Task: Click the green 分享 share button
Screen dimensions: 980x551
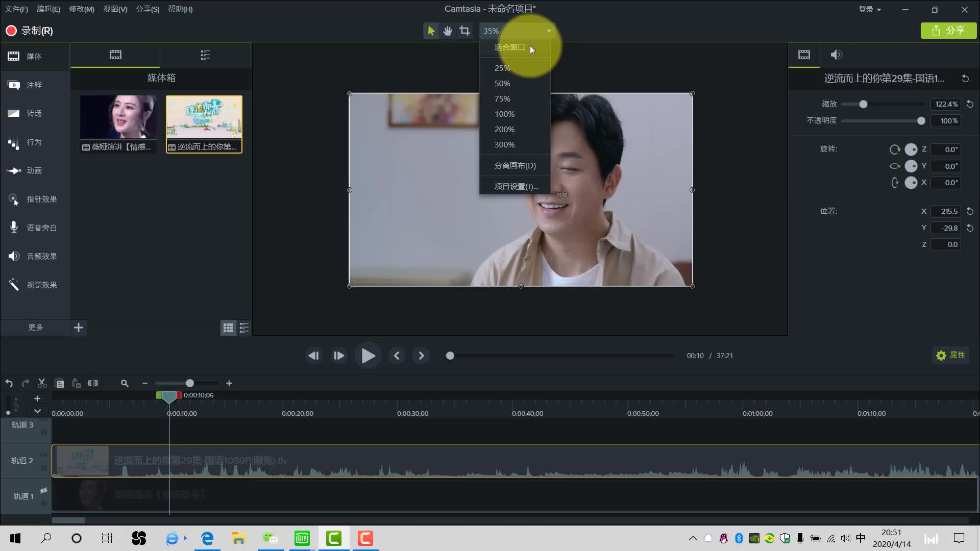Action: click(x=948, y=31)
